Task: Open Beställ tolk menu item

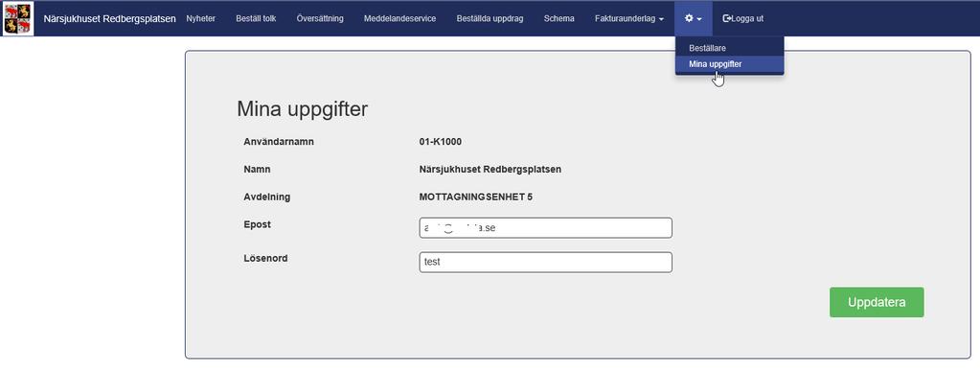Action: [256, 19]
